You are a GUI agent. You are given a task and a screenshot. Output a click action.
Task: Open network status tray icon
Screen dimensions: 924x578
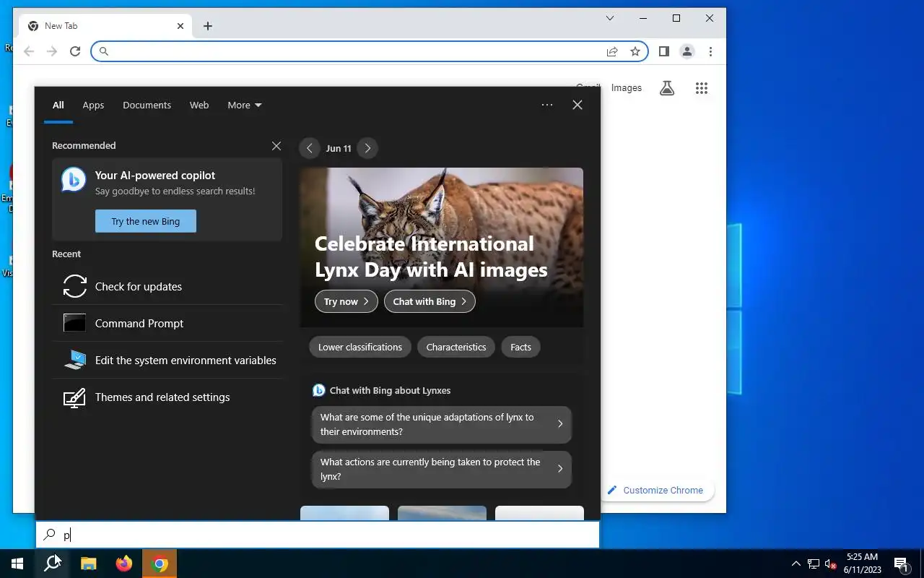[x=814, y=564]
